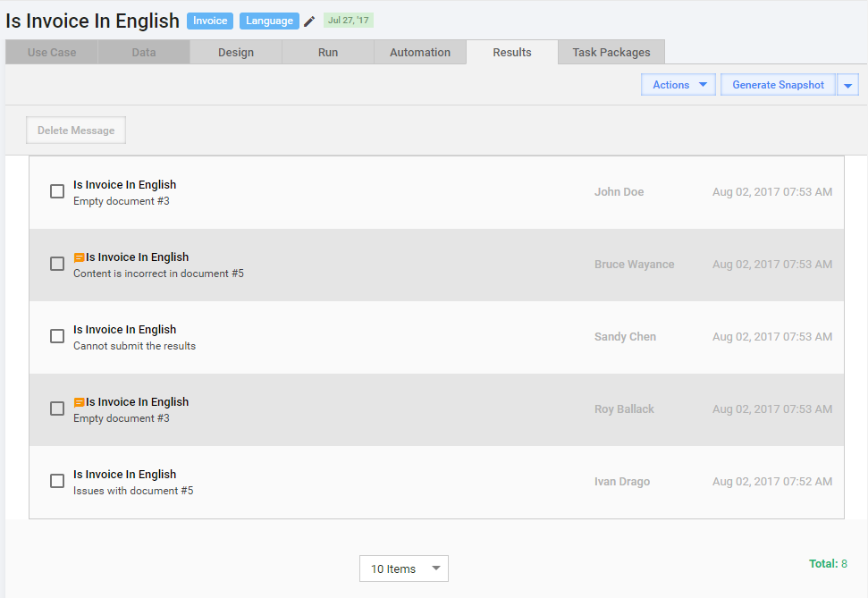
Task: Click the Language tag
Action: coord(269,21)
